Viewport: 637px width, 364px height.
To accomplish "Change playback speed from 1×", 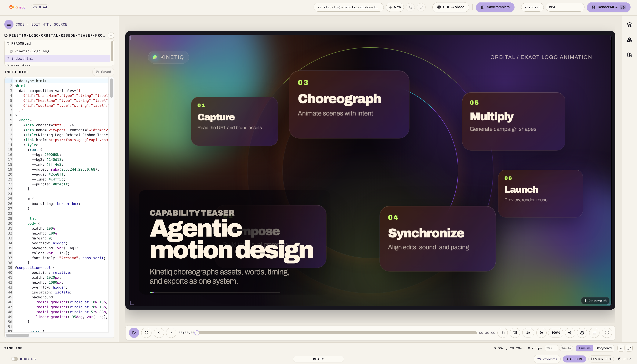I will (x=528, y=333).
